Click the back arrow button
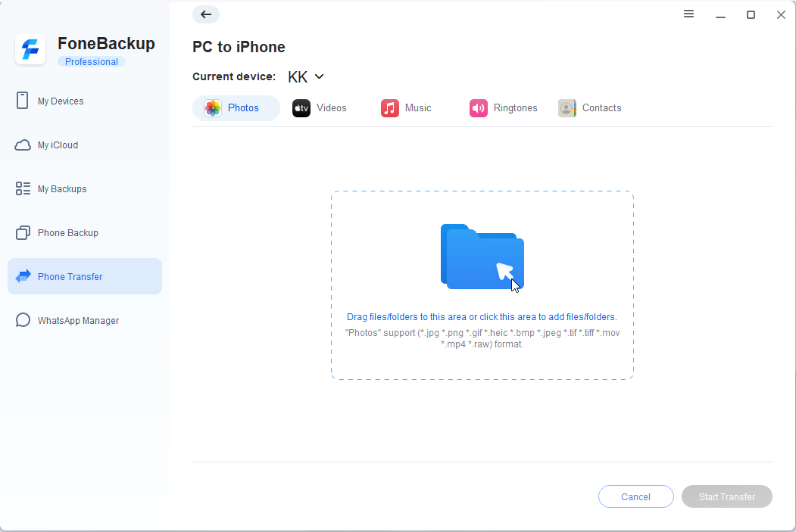 pyautogui.click(x=206, y=14)
